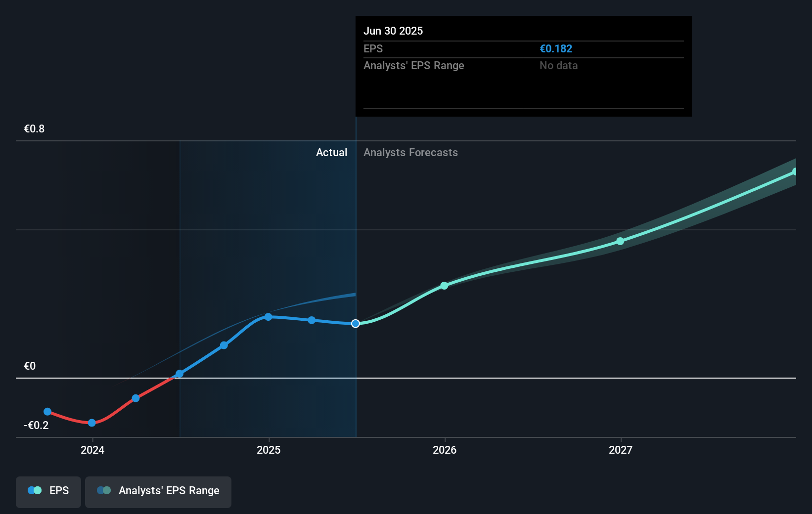Click the highlighted Jun 30 2025 data point
The width and height of the screenshot is (812, 514).
click(x=356, y=324)
